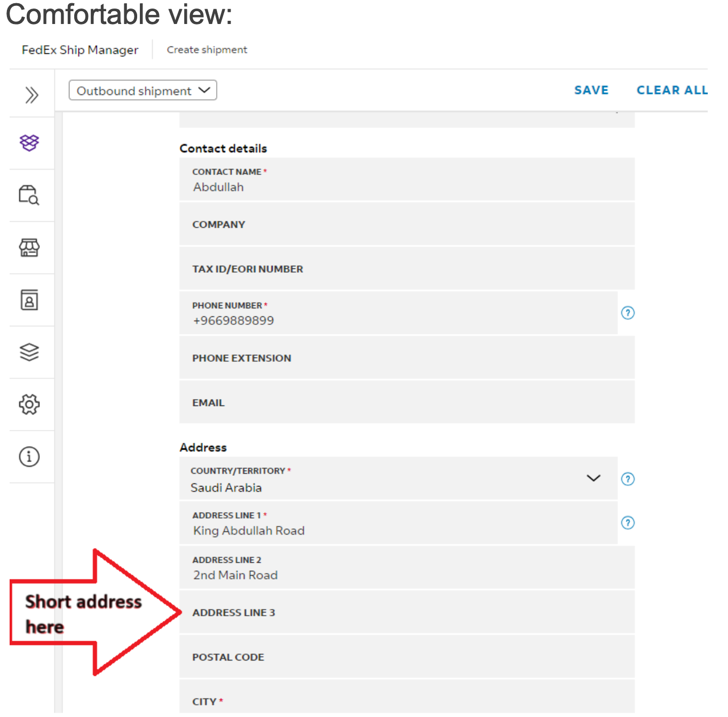The height and width of the screenshot is (717, 728).
Task: Select the Email input field
Action: click(x=407, y=402)
